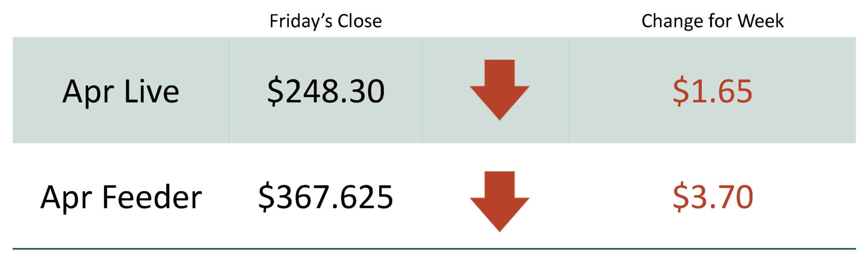Select the $248.30 closing price
Viewport: 868px width, 266px height.
click(325, 91)
